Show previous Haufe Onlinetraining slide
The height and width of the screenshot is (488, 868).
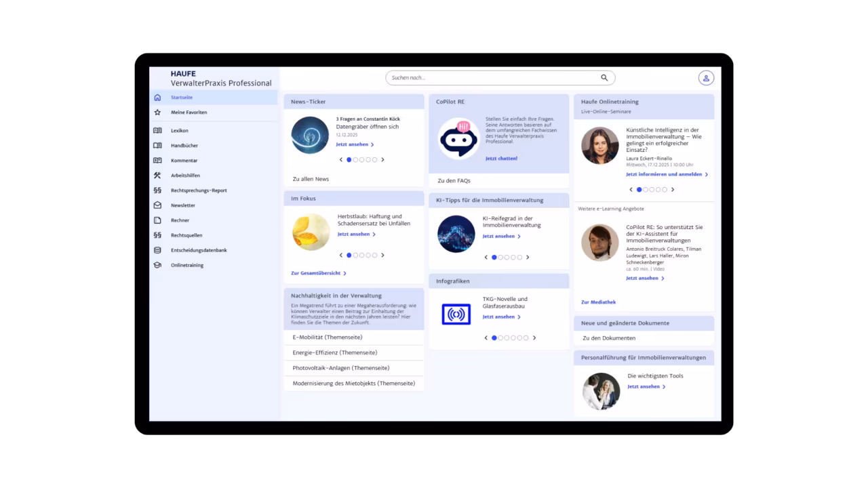click(x=631, y=190)
